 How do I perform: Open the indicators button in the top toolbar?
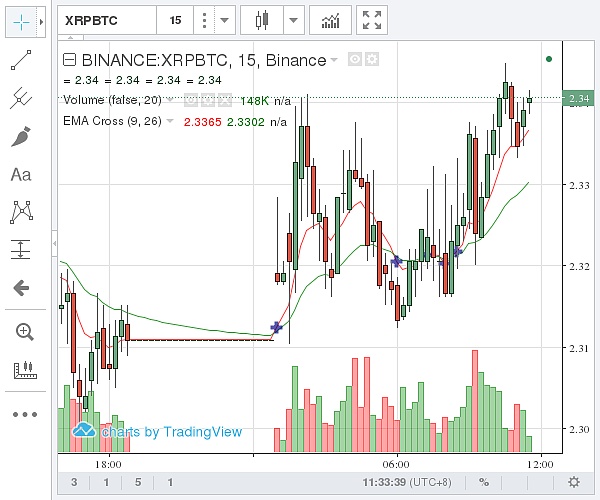pos(330,20)
